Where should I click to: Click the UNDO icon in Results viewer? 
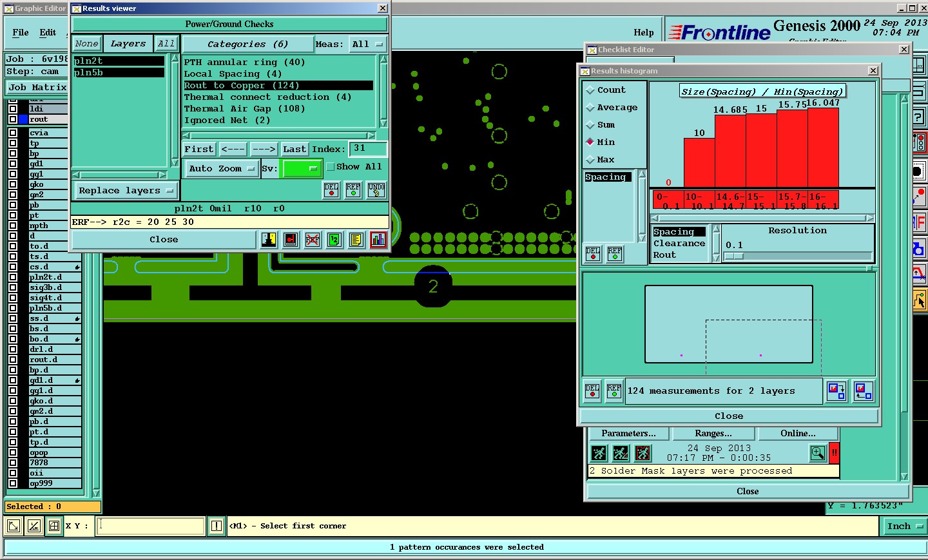(x=376, y=190)
